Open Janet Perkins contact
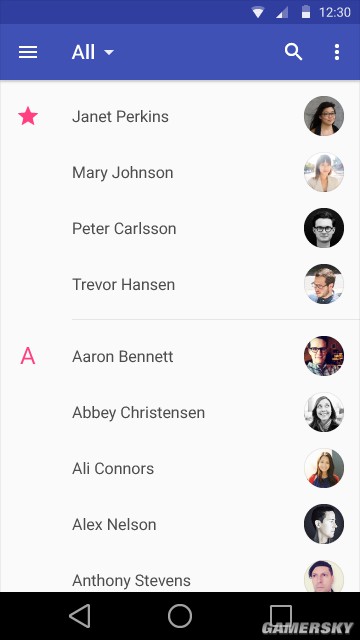The width and height of the screenshot is (360, 640). click(180, 116)
